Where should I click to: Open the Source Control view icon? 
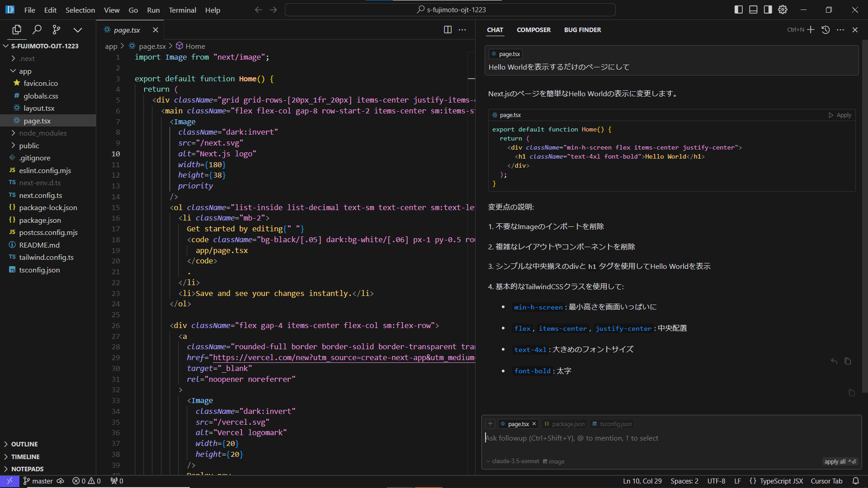point(57,30)
